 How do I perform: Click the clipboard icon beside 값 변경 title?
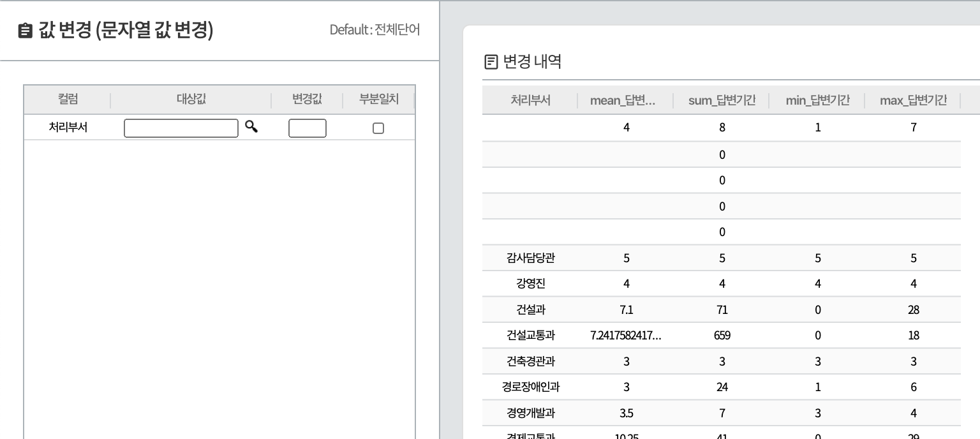(26, 31)
